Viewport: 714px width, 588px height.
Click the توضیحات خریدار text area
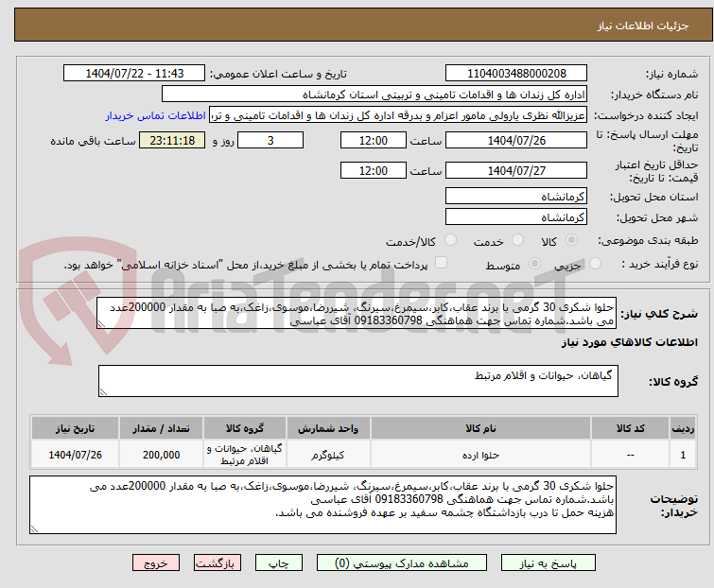pyautogui.click(x=322, y=505)
